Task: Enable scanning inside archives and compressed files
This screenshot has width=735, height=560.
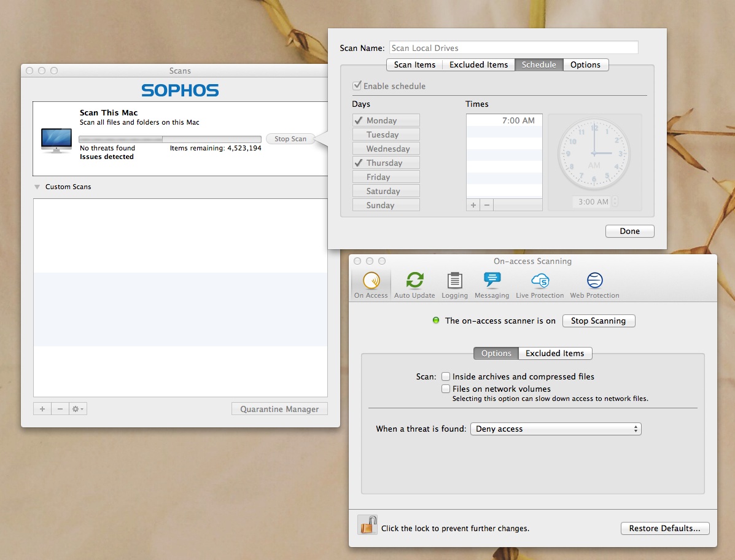Action: (x=446, y=376)
